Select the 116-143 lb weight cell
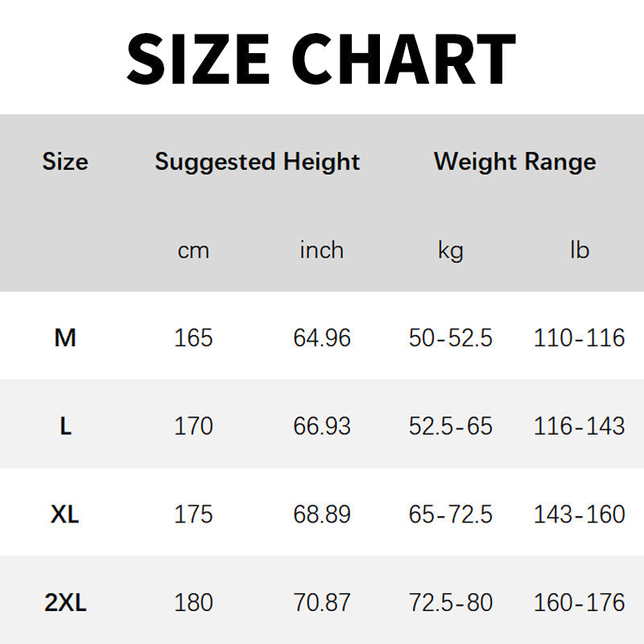 tap(580, 426)
